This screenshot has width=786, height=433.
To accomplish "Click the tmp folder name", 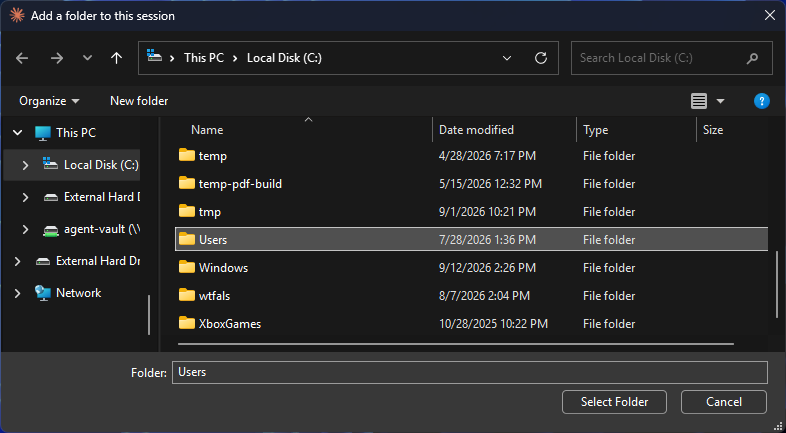I will point(210,212).
